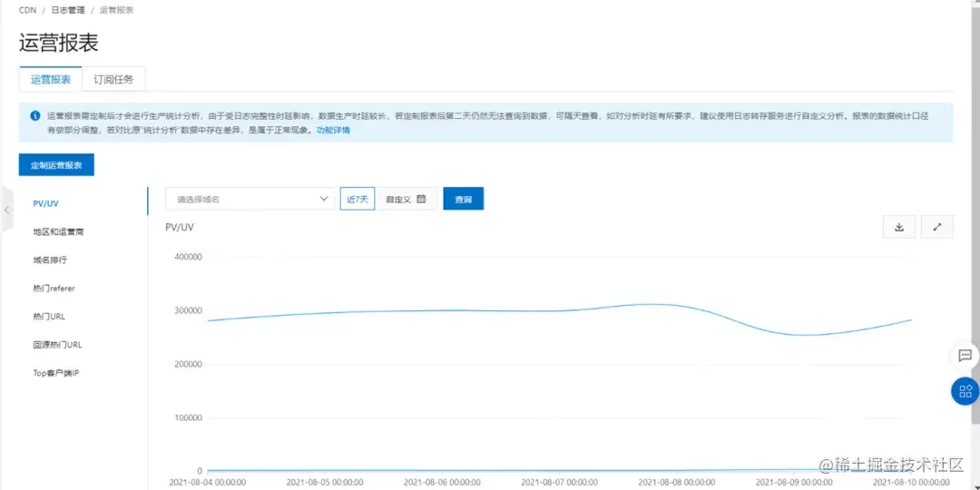This screenshot has width=980, height=490.
Task: Expand PV/UV chart to fullscreen
Action: coord(936,227)
